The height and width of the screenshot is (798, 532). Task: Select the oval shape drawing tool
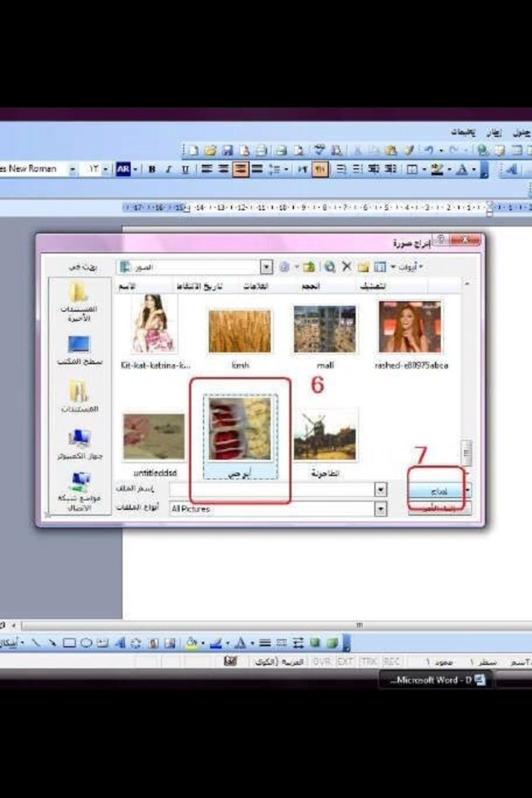[86, 643]
